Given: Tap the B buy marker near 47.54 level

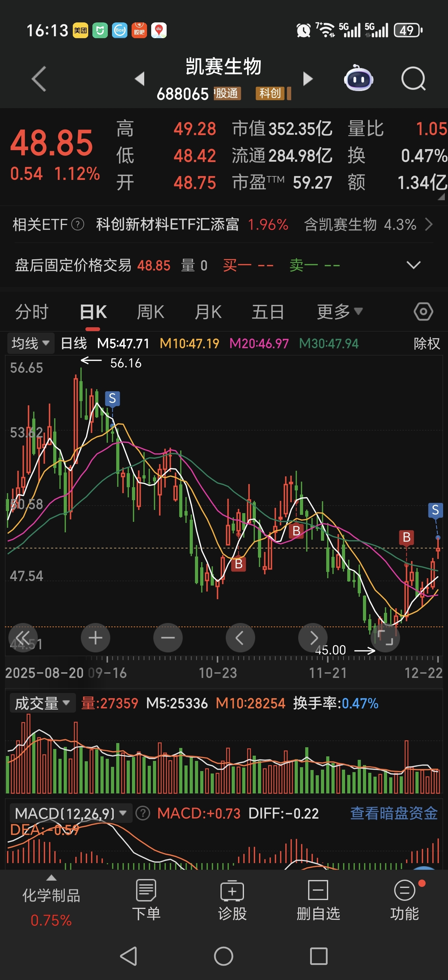Looking at the screenshot, I should (x=238, y=564).
